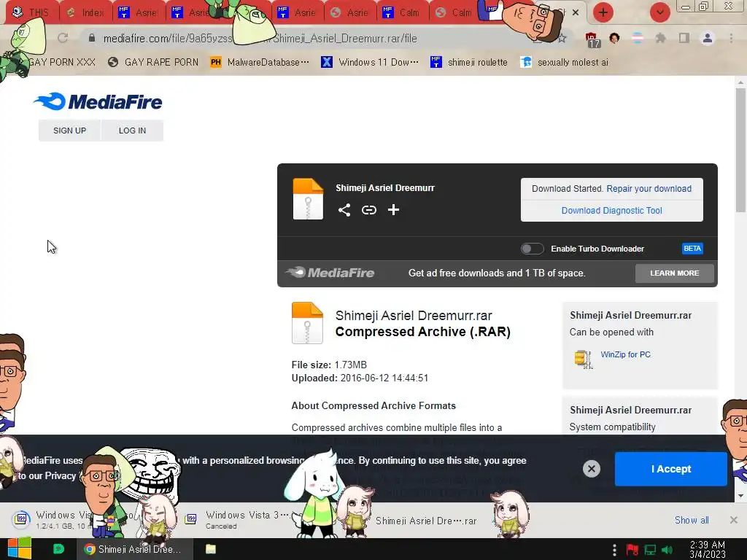Click the Repair your download link
Screen dimensions: 747x560
click(649, 189)
